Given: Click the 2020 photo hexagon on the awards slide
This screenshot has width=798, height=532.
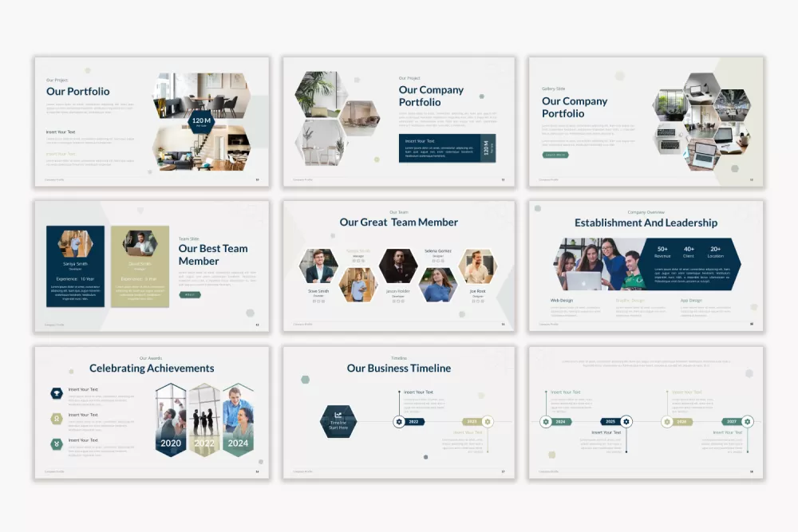Looking at the screenshot, I should pyautogui.click(x=170, y=420).
